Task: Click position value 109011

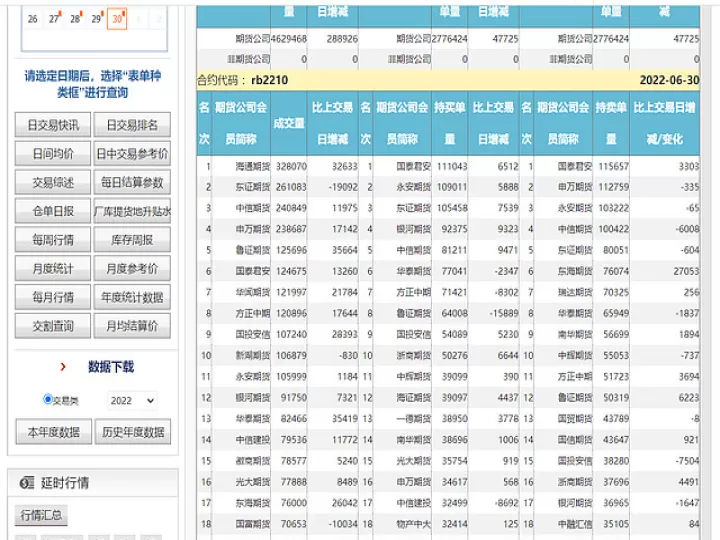Action: (452, 187)
